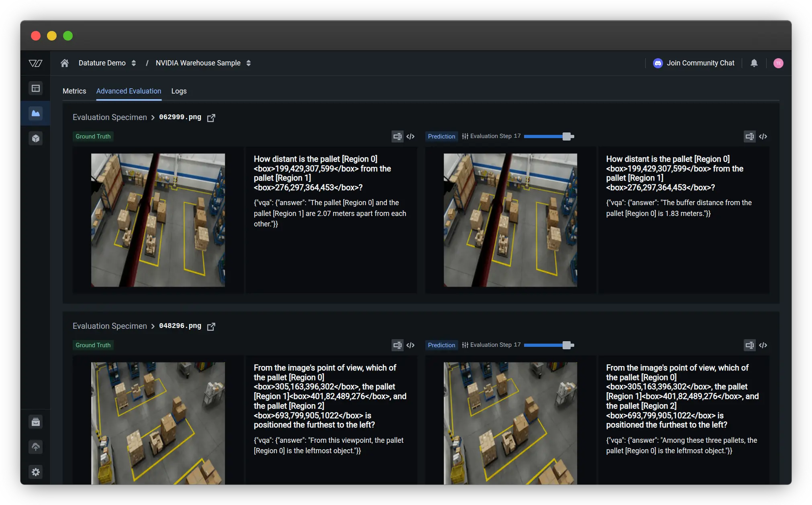812x505 pixels.
Task: Expand the Datature Demo workspace switcher
Action: point(134,63)
